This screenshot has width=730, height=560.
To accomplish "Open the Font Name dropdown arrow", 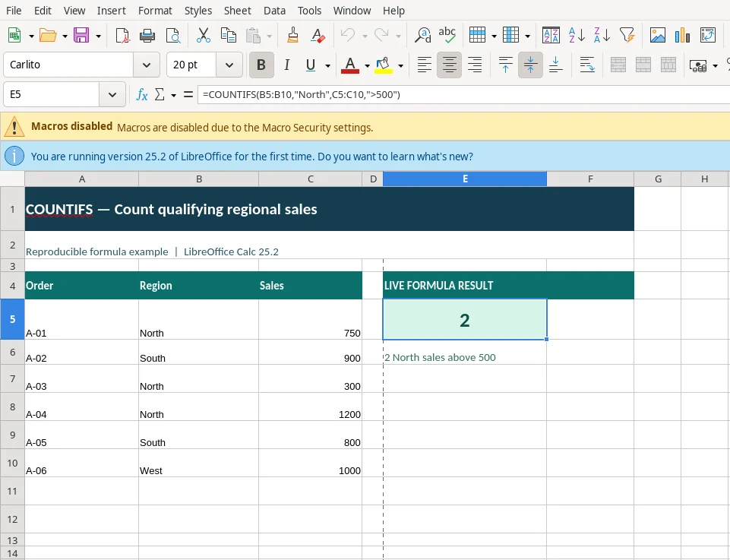I will [x=146, y=65].
